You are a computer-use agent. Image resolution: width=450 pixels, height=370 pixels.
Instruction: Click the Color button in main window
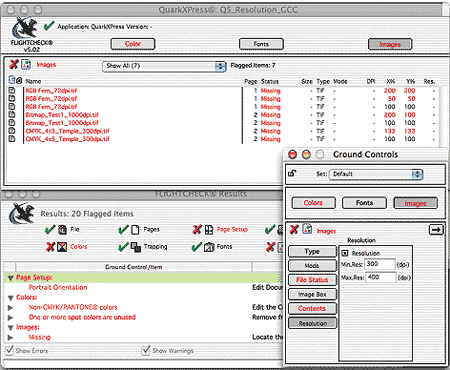(x=133, y=44)
